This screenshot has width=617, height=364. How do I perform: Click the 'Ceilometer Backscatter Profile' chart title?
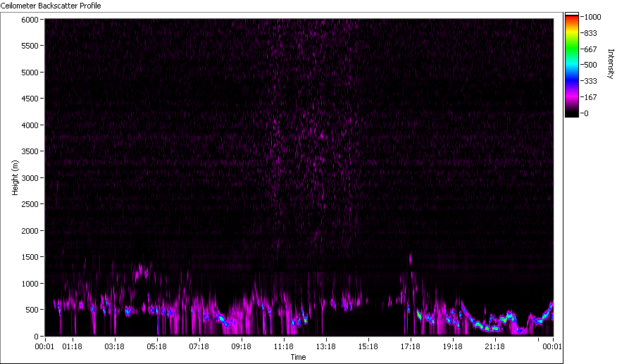[x=51, y=6]
